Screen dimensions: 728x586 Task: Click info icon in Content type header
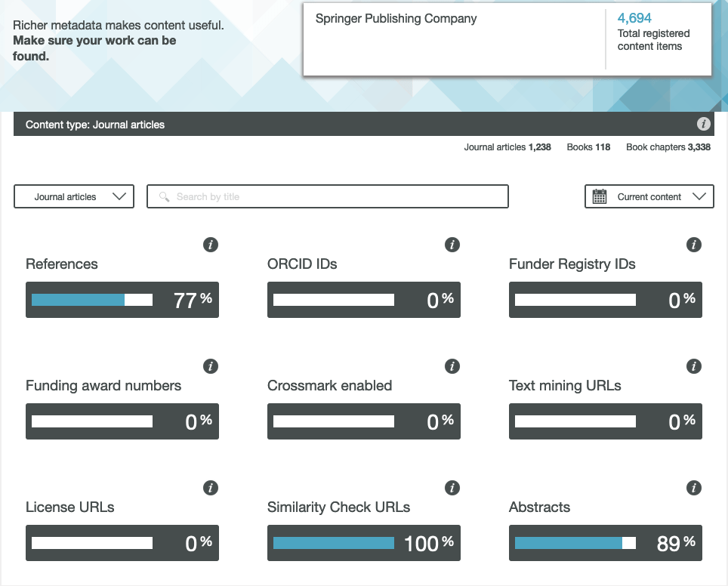pos(703,124)
